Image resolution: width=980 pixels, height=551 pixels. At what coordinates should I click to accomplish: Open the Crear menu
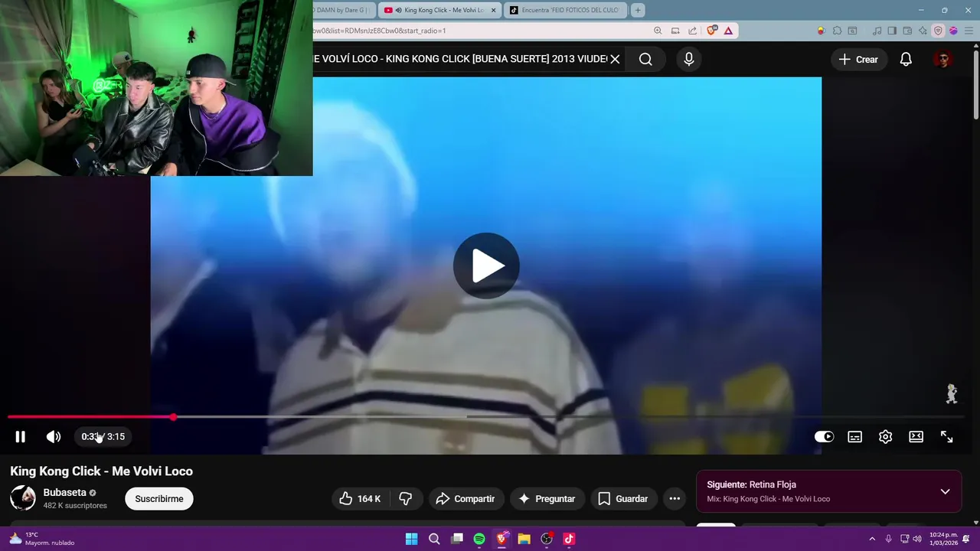858,59
